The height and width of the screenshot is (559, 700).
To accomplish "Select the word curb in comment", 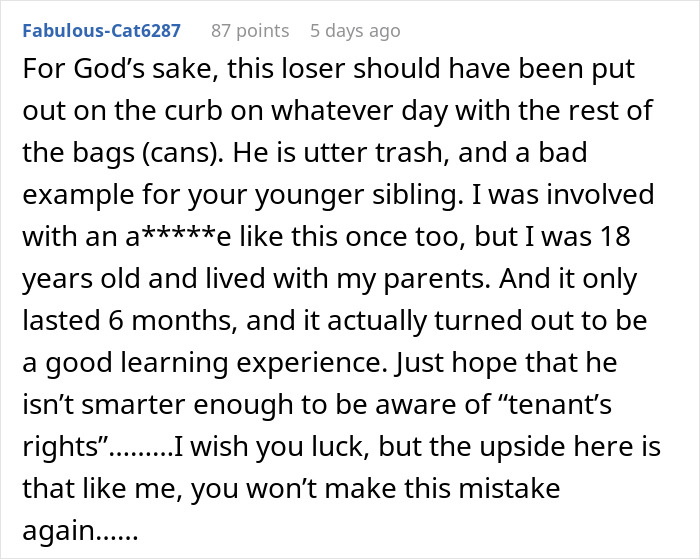I will click(193, 111).
